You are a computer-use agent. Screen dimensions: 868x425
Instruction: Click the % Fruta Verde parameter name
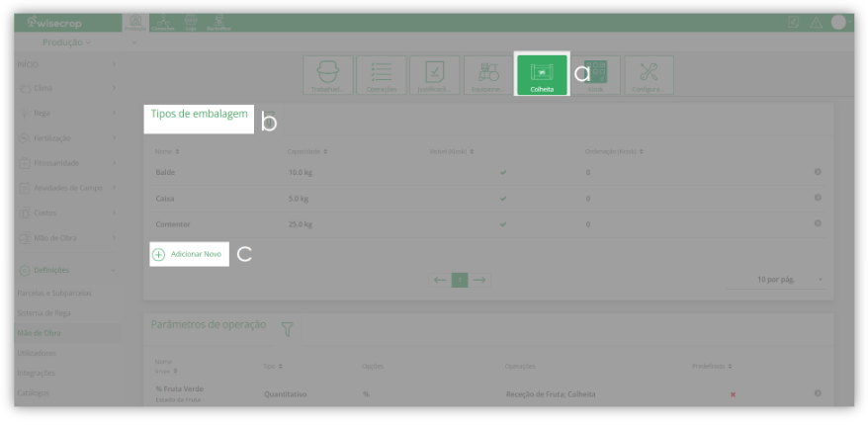click(x=179, y=389)
